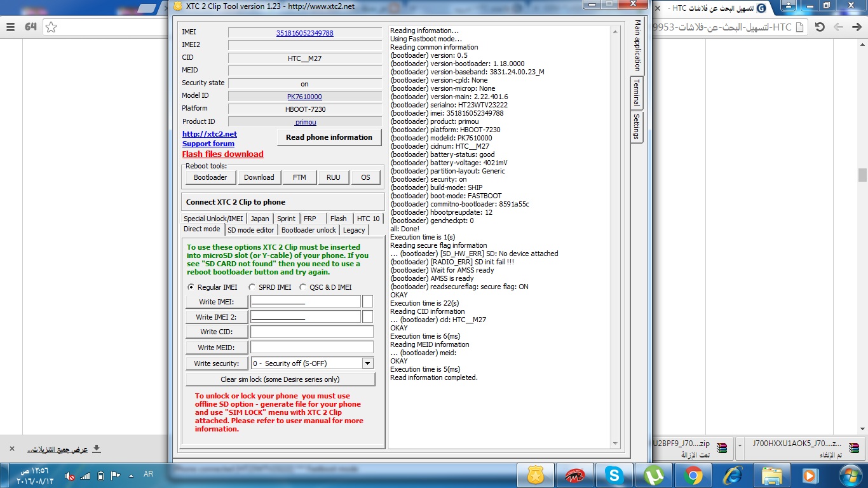
Task: Close the Chrome downloads bar
Action: coord(11,449)
